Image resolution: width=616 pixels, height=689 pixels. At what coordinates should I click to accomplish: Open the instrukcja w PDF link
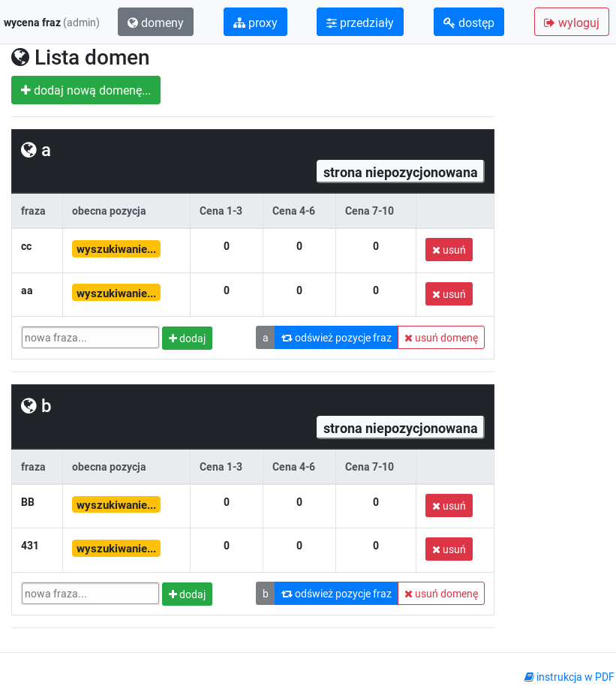click(x=569, y=677)
